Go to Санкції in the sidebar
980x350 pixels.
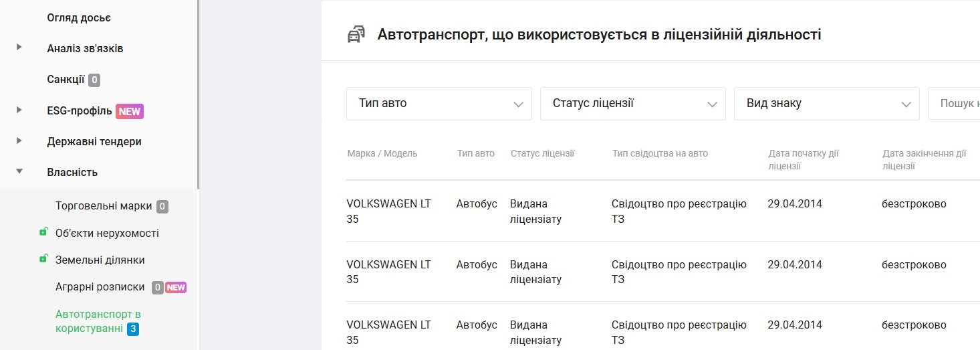[x=66, y=80]
